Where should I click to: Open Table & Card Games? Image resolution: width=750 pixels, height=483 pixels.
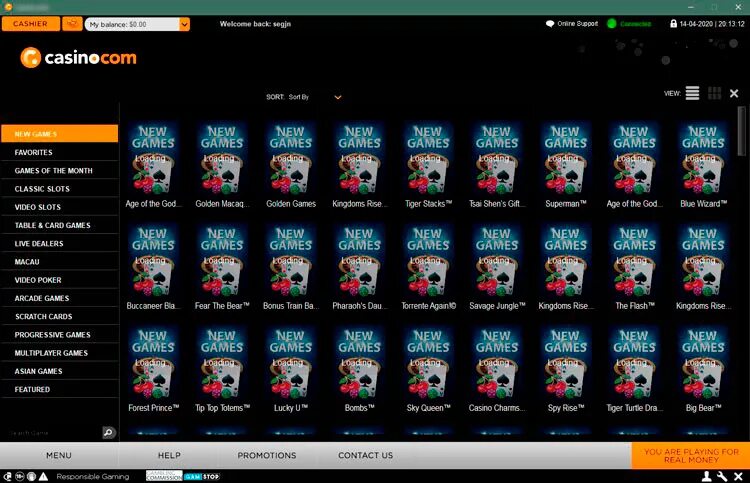point(60,225)
